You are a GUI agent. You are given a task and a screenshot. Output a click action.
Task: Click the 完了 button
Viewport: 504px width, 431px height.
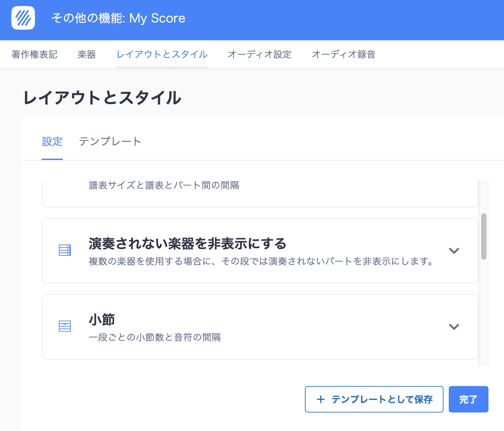(x=468, y=399)
